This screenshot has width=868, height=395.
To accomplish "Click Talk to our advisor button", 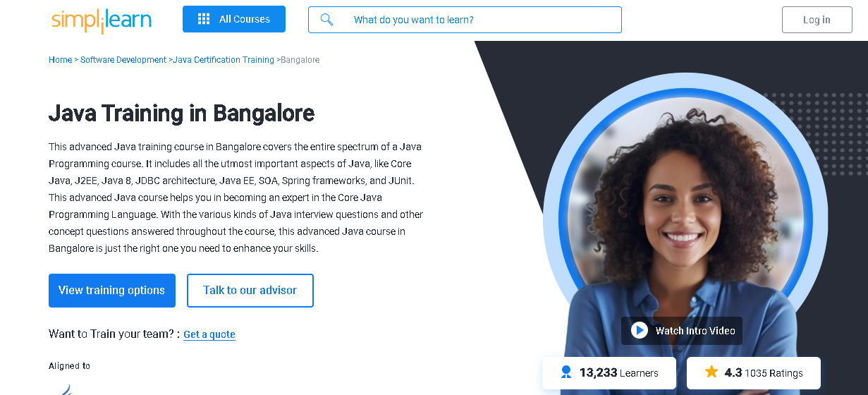I will [x=250, y=291].
